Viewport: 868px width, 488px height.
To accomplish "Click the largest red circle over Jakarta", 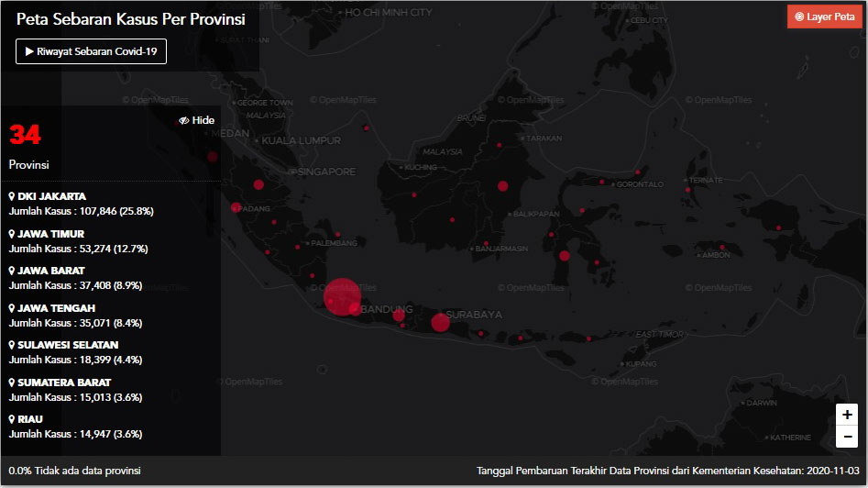I will pos(342,295).
